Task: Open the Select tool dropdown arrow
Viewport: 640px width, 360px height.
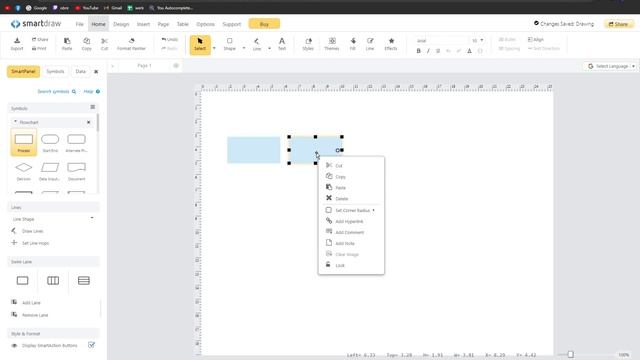Action: pos(214,48)
